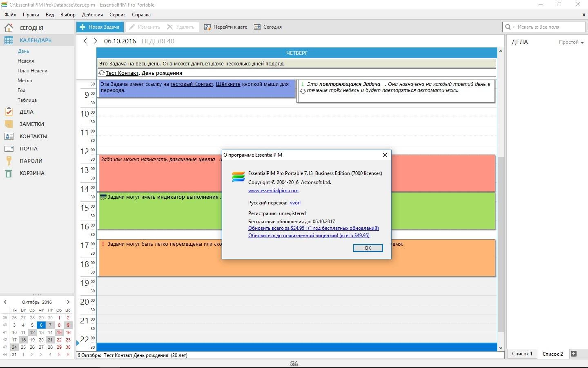Switch to the Месяц view

pyautogui.click(x=25, y=81)
